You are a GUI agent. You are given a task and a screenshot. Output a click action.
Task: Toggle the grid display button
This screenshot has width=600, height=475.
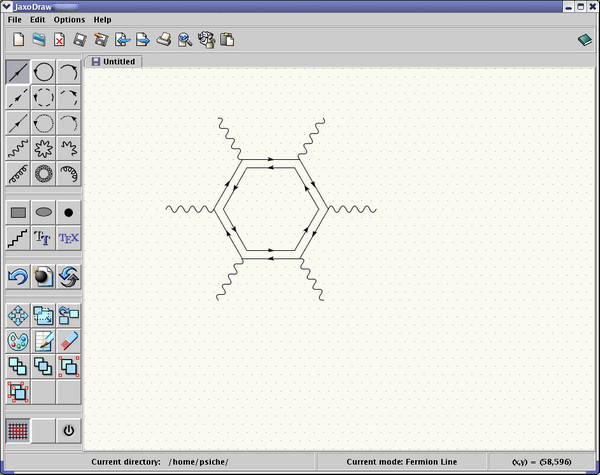(x=18, y=431)
